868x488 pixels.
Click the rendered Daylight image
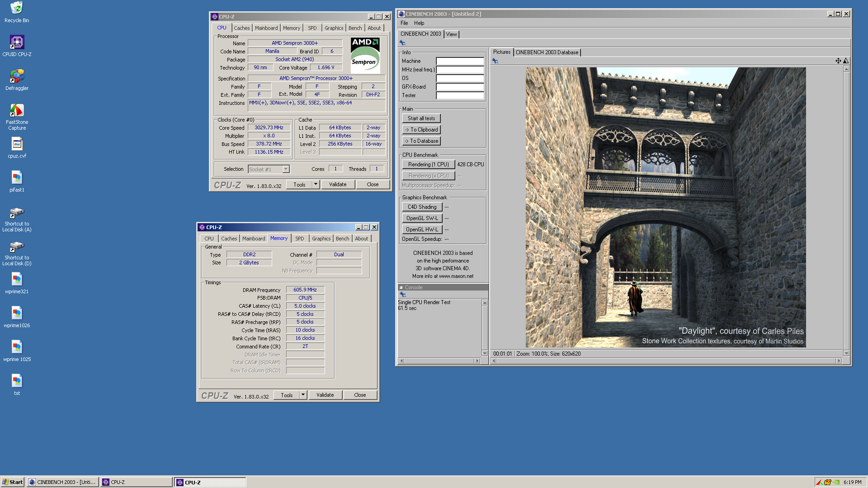[665, 207]
